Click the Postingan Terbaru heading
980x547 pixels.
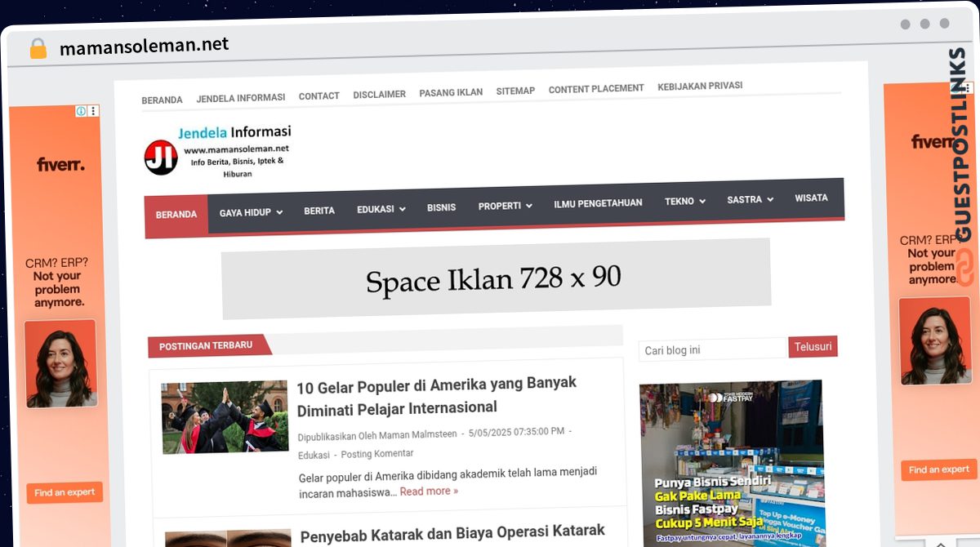(206, 345)
